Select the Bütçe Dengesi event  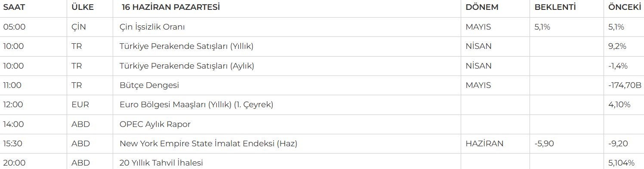[149, 85]
